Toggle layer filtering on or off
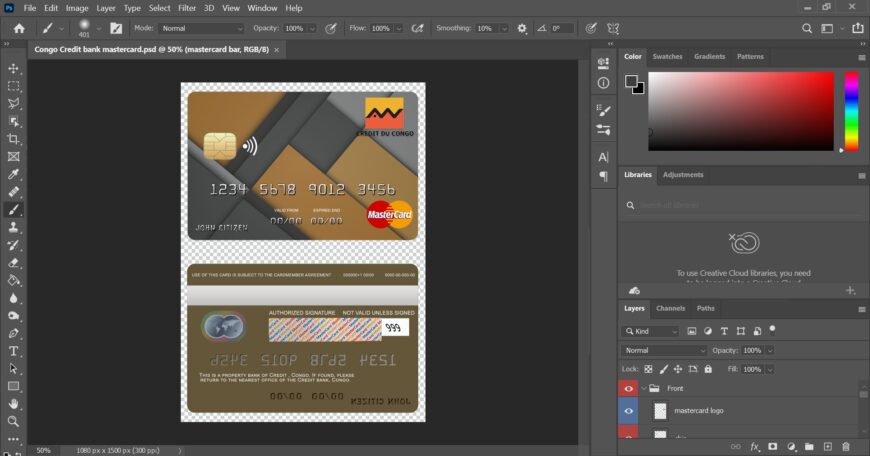Viewport: 870px width, 456px height. [x=772, y=330]
